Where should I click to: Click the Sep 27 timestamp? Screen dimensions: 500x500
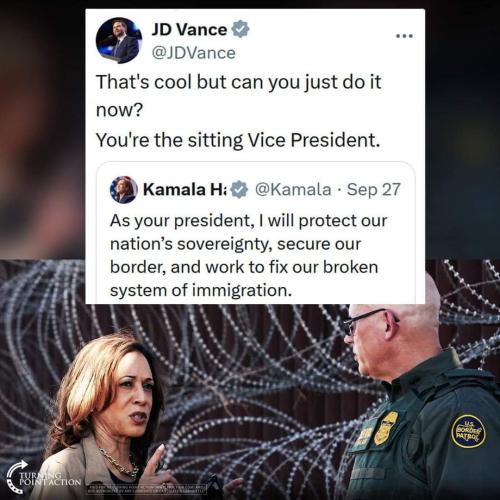coord(373,189)
